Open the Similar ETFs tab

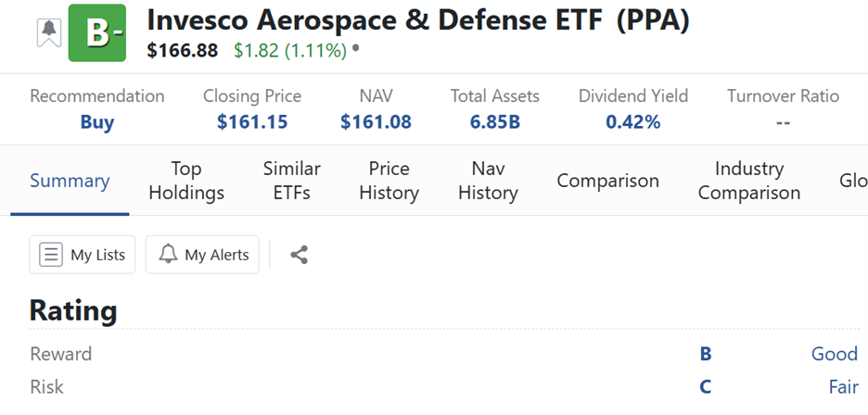point(291,181)
